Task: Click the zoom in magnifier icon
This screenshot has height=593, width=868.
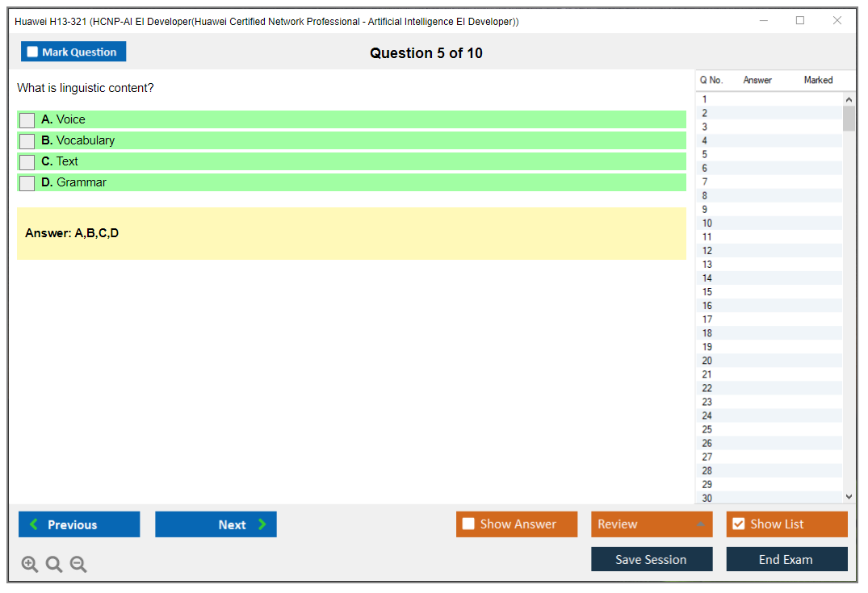Action: tap(30, 565)
